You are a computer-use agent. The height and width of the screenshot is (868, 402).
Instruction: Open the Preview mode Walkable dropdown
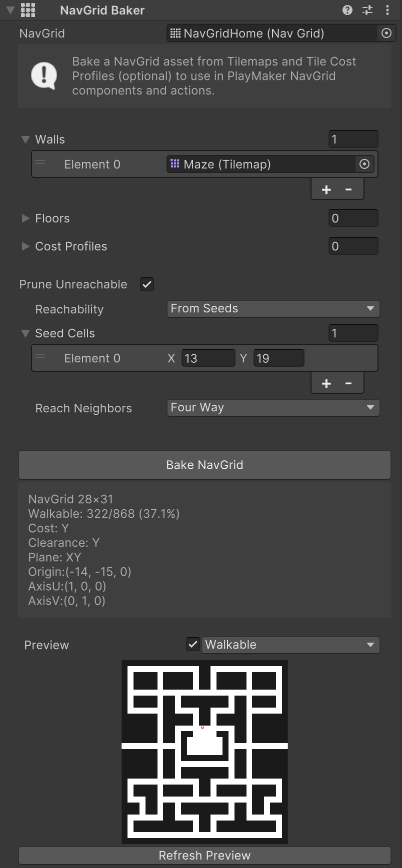[x=290, y=645]
